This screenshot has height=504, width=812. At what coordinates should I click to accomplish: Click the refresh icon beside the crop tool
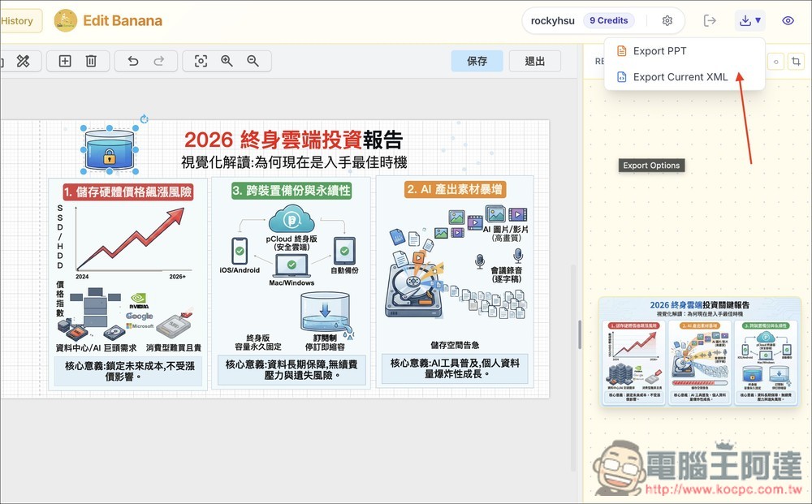pyautogui.click(x=776, y=61)
